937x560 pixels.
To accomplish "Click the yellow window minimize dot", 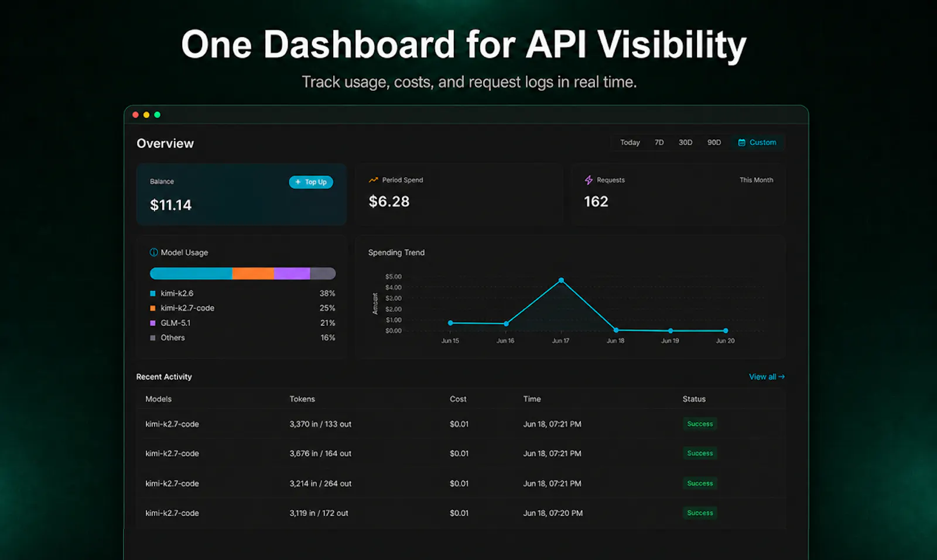I will tap(146, 115).
